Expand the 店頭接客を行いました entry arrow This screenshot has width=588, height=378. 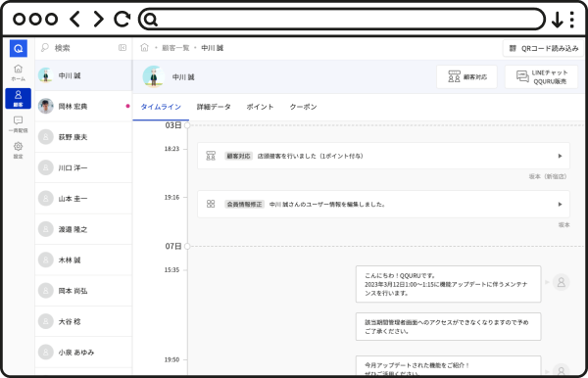click(560, 156)
